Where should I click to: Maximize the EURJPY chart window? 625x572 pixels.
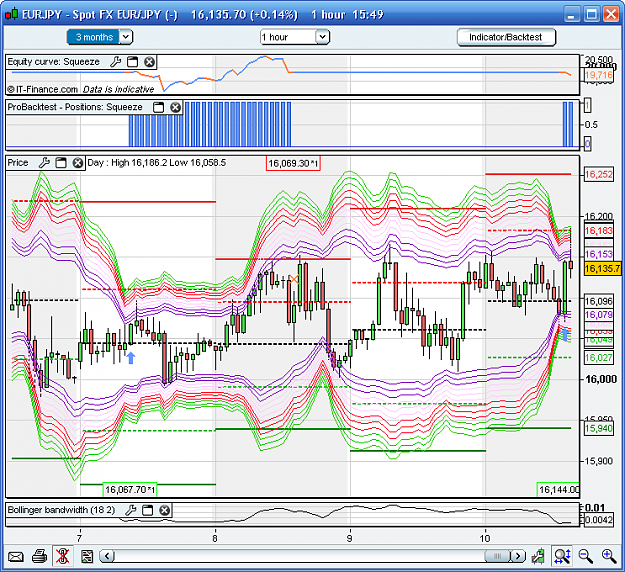click(592, 15)
